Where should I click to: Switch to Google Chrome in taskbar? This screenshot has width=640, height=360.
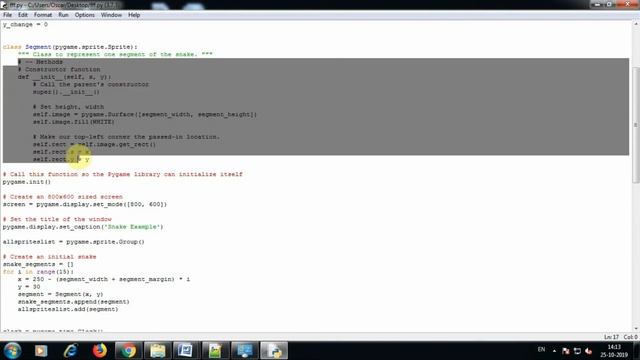click(129, 351)
